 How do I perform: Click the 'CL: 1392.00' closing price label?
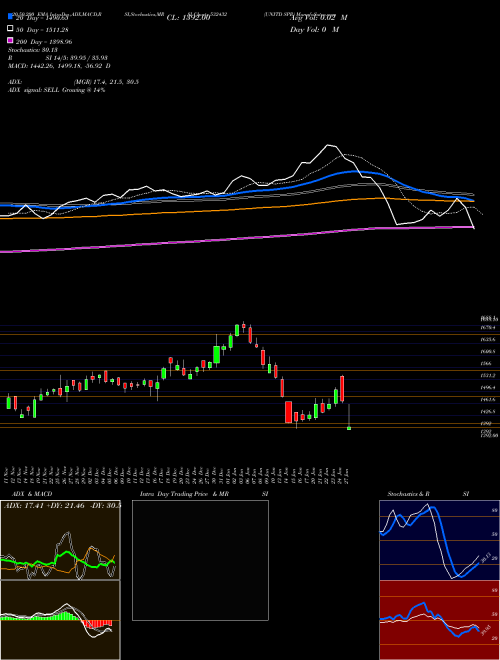tap(188, 18)
